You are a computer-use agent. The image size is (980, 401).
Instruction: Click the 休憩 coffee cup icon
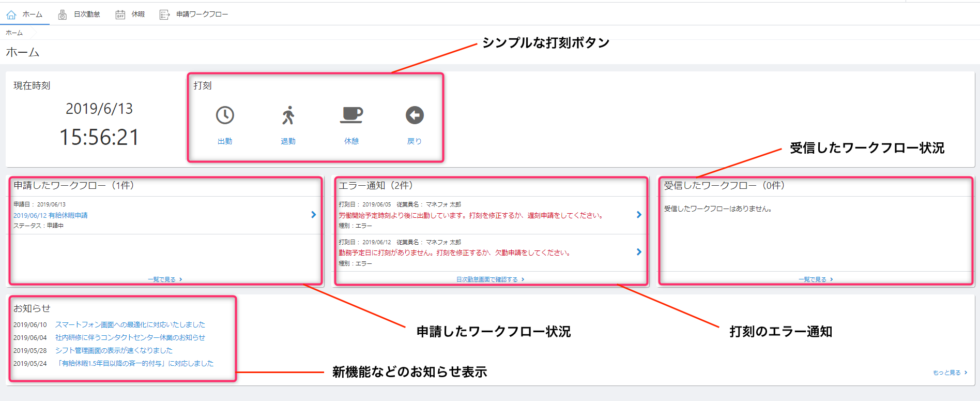[x=351, y=115]
